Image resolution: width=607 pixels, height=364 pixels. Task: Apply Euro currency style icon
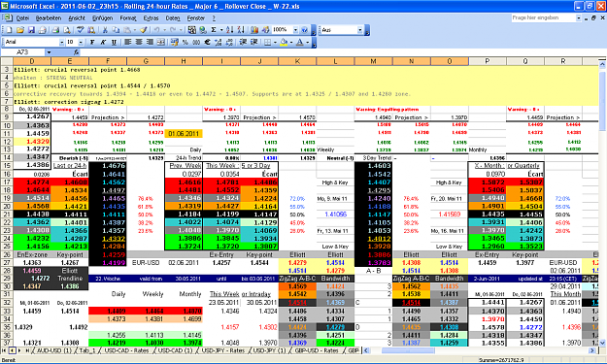[207, 42]
